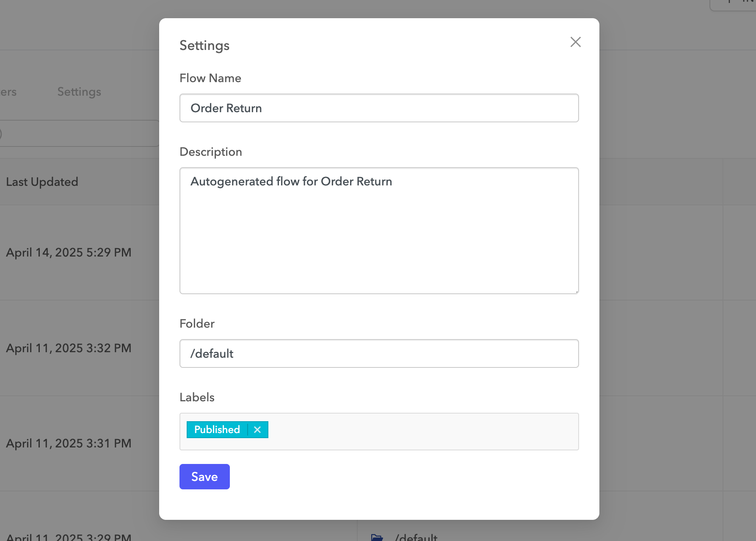Image resolution: width=756 pixels, height=541 pixels.
Task: Click the Published label tag
Action: click(x=217, y=430)
